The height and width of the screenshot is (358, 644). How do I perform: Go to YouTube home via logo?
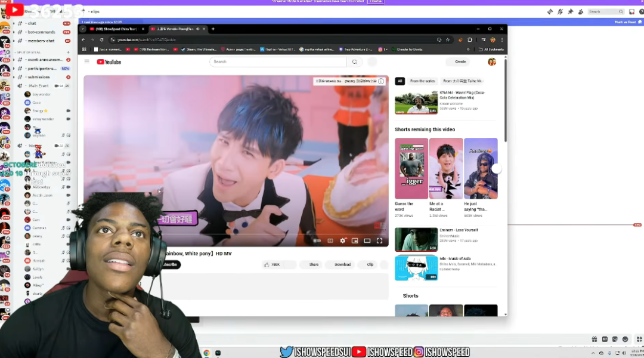[109, 61]
